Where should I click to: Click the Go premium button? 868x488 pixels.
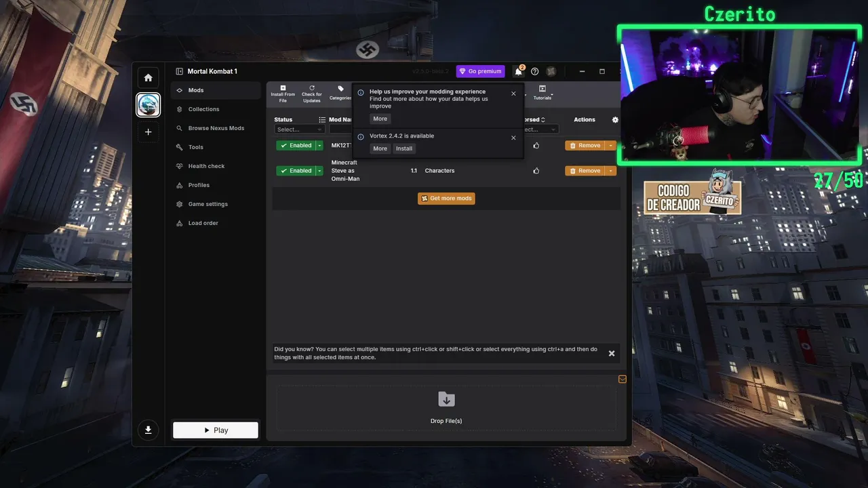[481, 71]
